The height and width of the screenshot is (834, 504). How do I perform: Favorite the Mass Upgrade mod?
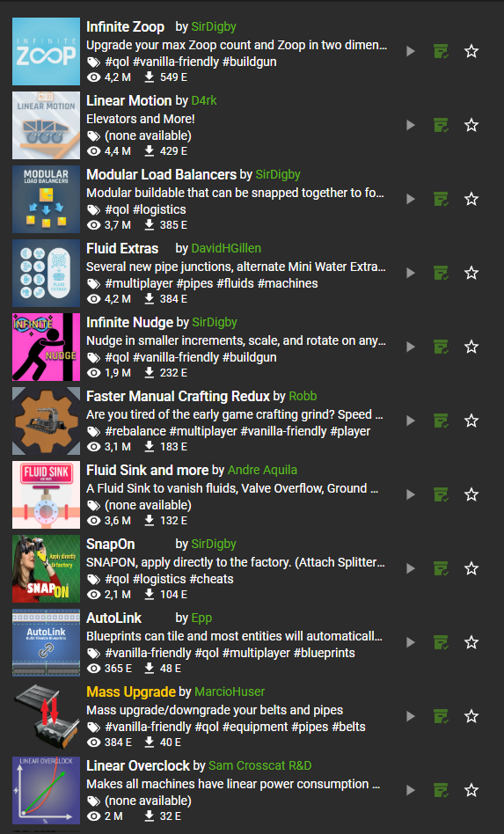click(x=471, y=717)
